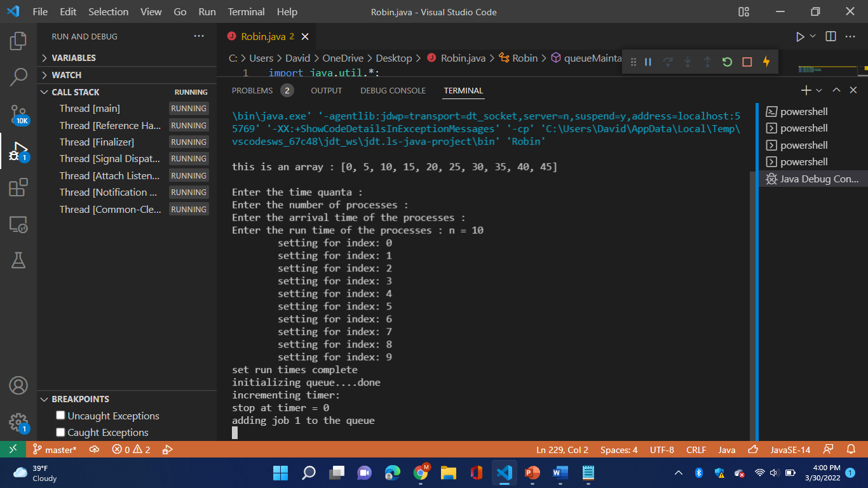Stop the debug session
The width and height of the screenshot is (868, 488).
[x=747, y=62]
